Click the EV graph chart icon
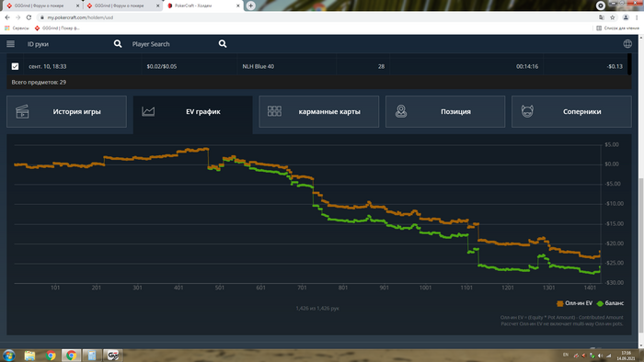The height and width of the screenshot is (362, 644). click(x=148, y=111)
